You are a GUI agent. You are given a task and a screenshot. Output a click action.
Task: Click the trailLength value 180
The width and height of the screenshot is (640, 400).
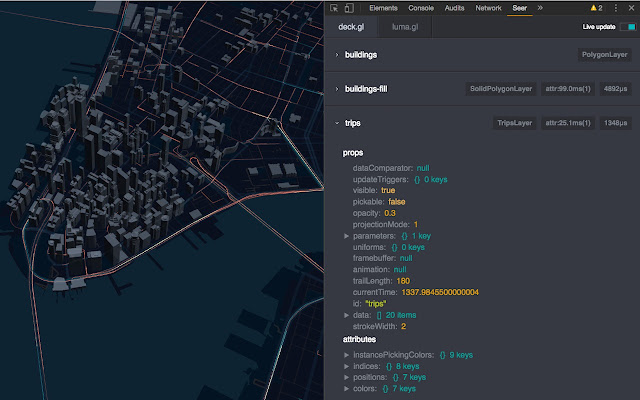[404, 281]
